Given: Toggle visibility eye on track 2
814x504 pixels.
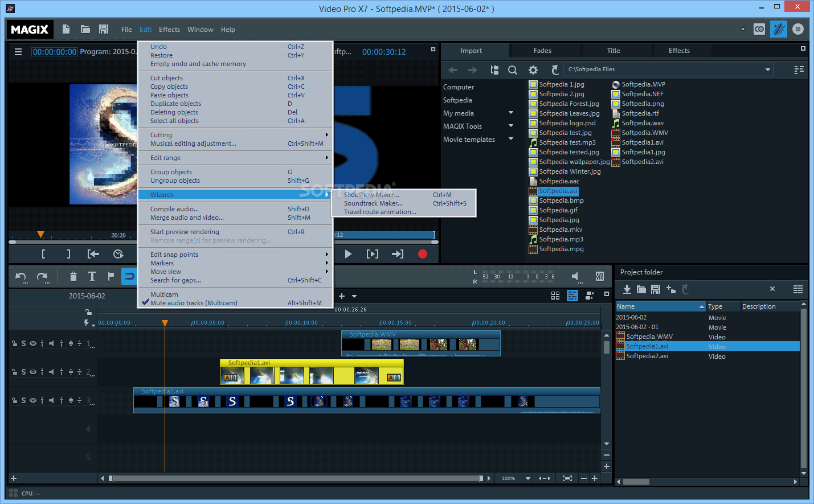Looking at the screenshot, I should click(33, 372).
